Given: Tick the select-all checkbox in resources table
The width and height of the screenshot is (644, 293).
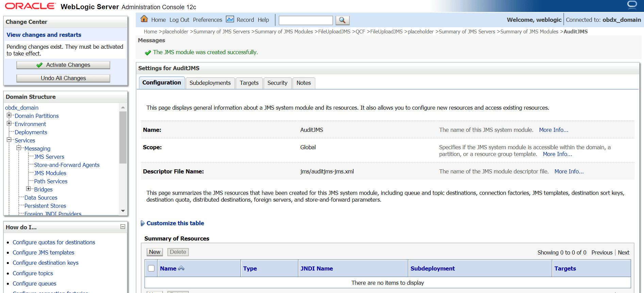Looking at the screenshot, I should [151, 268].
